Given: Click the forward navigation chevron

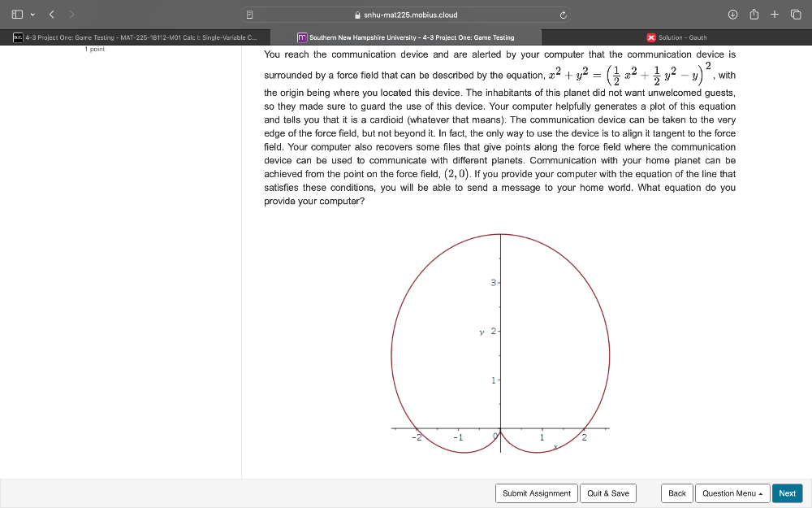Looking at the screenshot, I should [x=71, y=14].
